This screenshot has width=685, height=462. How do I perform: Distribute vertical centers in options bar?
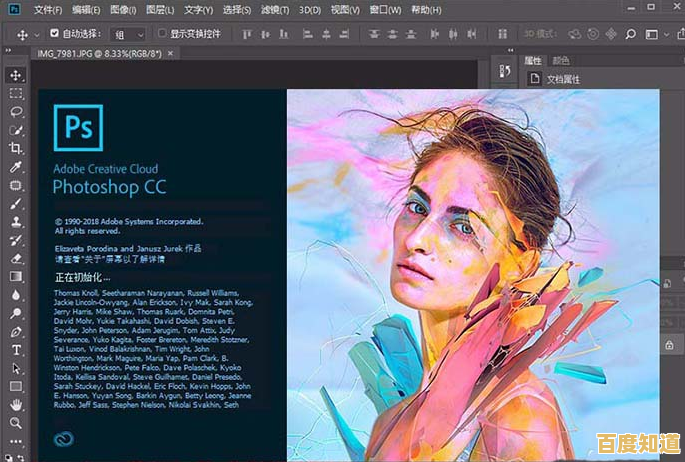392,34
